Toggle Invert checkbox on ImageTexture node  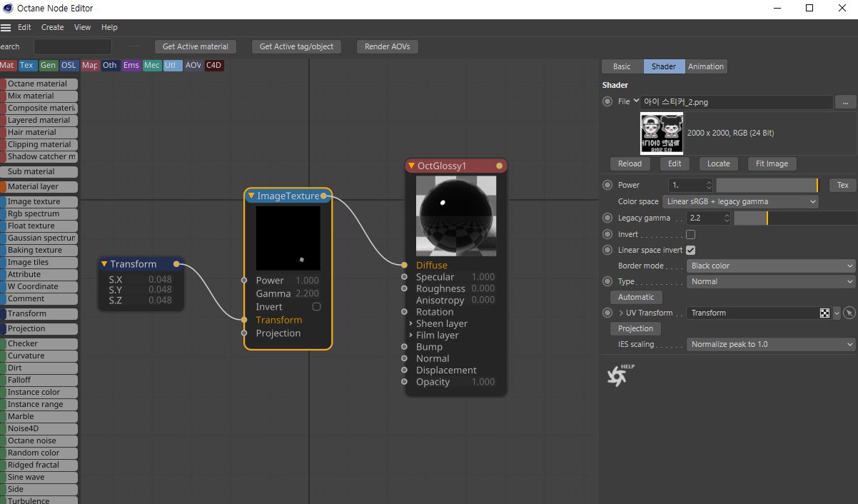coord(316,306)
